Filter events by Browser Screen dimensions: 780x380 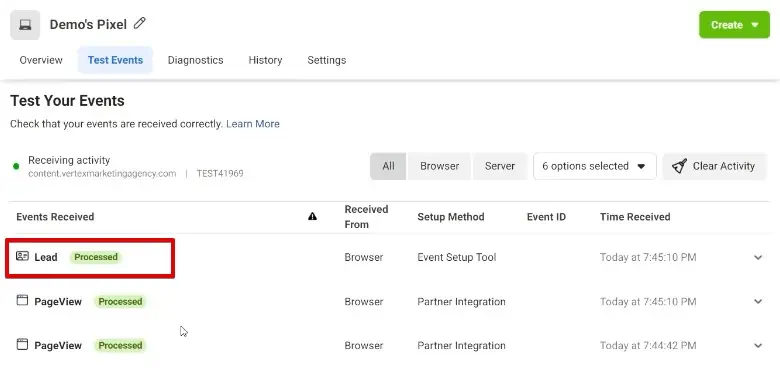439,166
